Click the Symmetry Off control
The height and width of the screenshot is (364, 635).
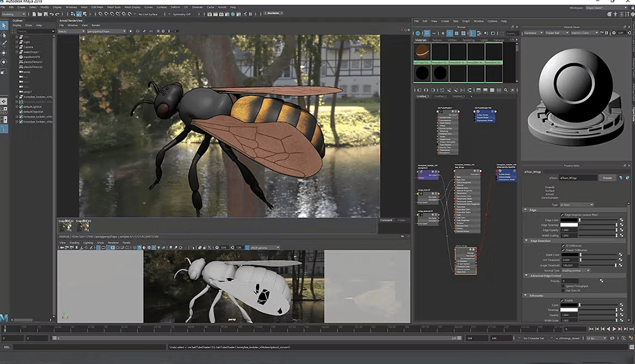pyautogui.click(x=181, y=14)
